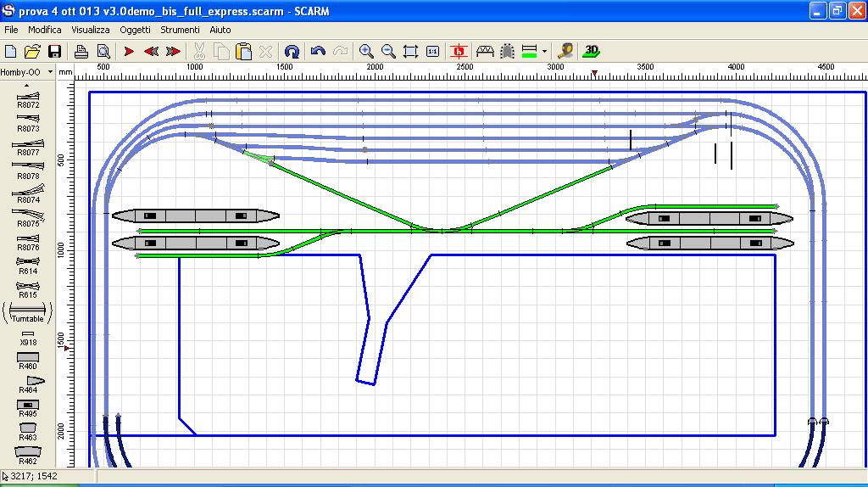This screenshot has height=487, width=868.
Task: Open the layers dropdown arrow
Action: click(545, 52)
